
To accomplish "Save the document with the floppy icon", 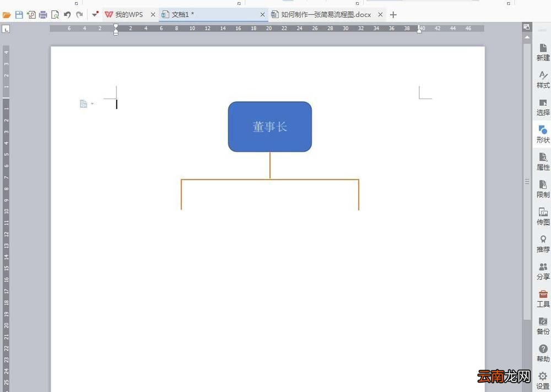I will point(19,15).
